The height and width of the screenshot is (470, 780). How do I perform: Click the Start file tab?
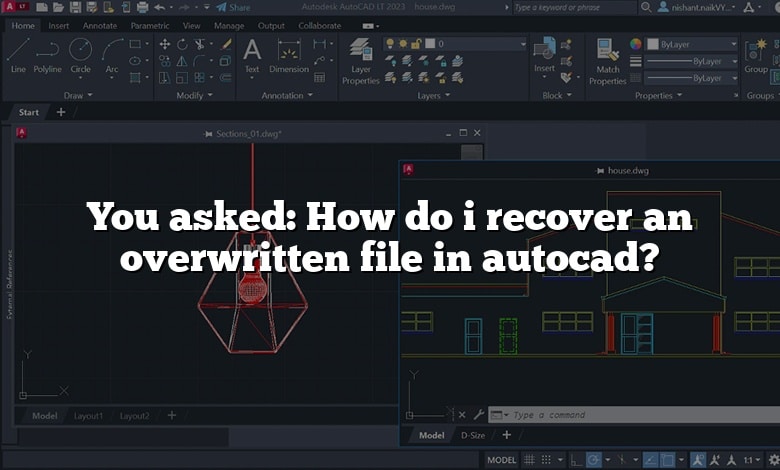tap(28, 112)
